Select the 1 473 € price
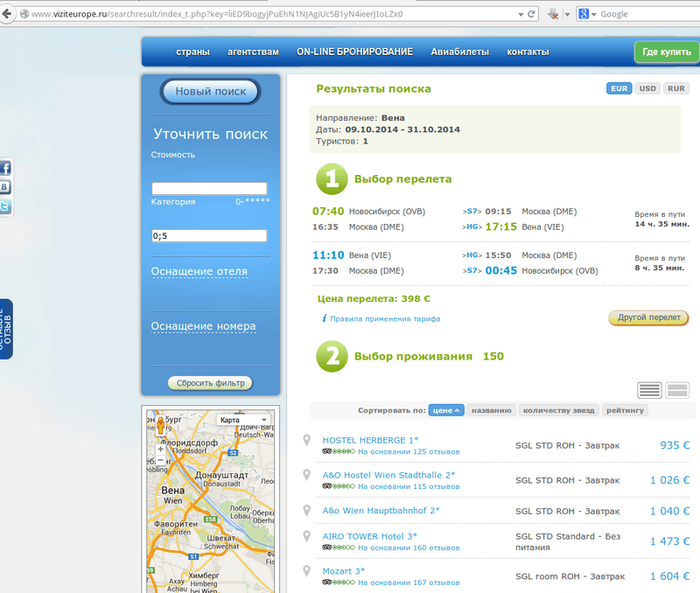 pos(669,541)
